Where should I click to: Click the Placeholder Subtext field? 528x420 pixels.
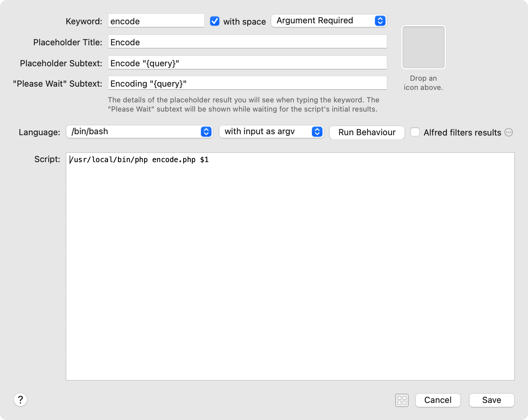[248, 63]
